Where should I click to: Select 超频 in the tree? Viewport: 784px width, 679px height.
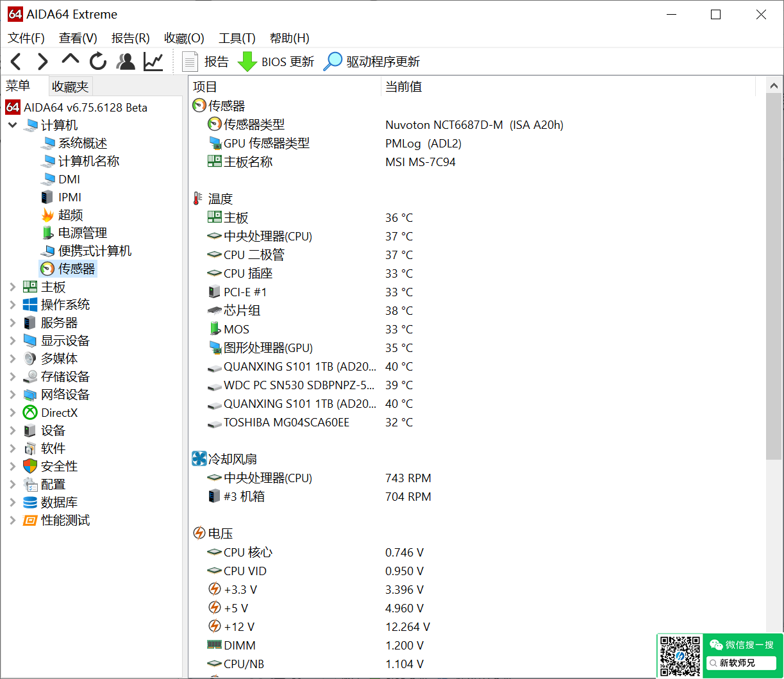pyautogui.click(x=71, y=215)
